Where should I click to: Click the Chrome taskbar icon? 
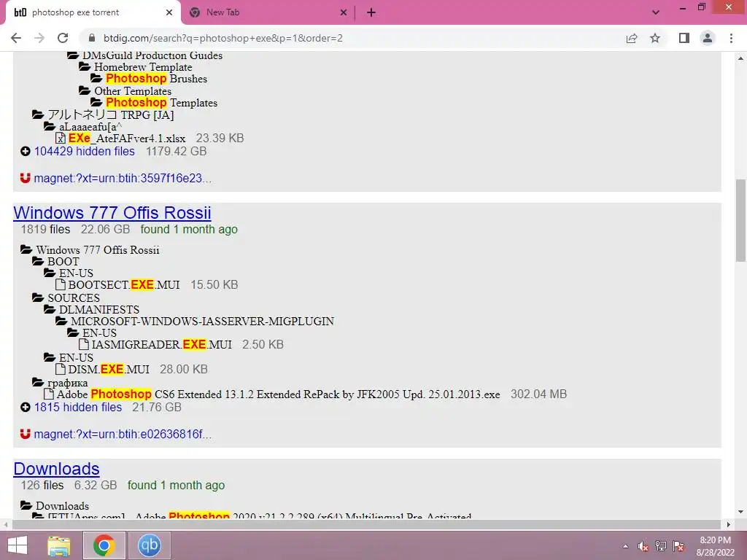pos(104,545)
